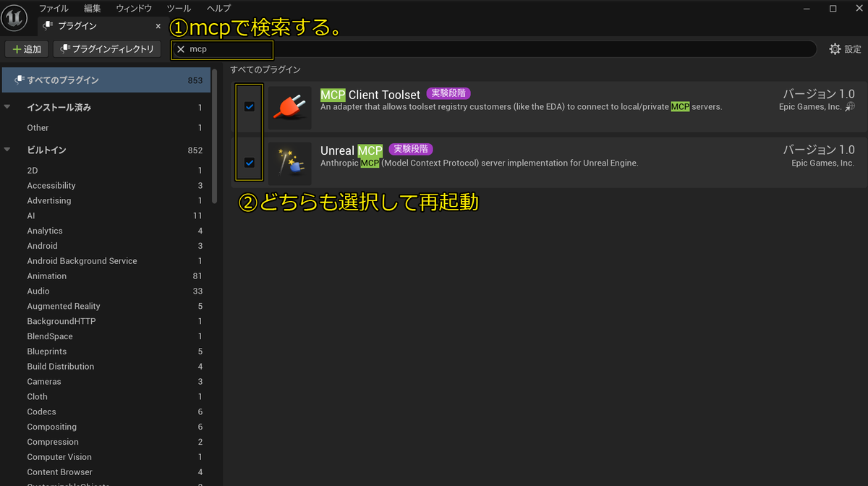Viewport: 868px width, 486px height.
Task: Click Epic Games, Inc. on Unreal MCP row
Action: [x=823, y=163]
